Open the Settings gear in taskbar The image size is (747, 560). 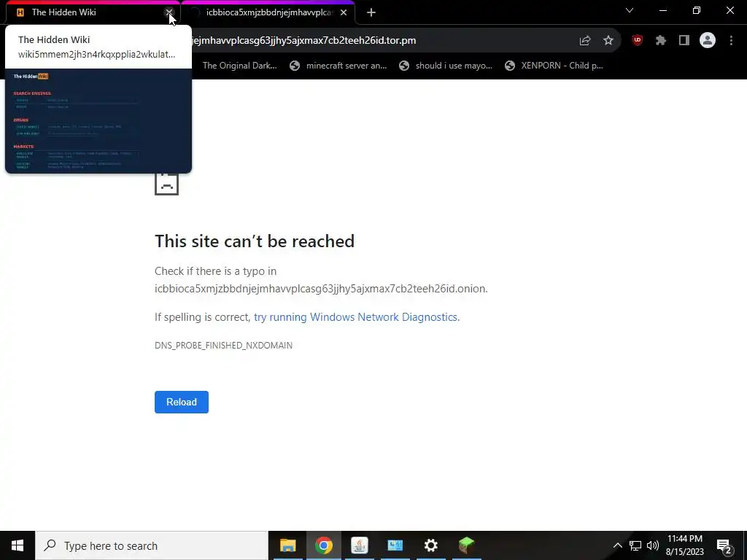click(430, 545)
